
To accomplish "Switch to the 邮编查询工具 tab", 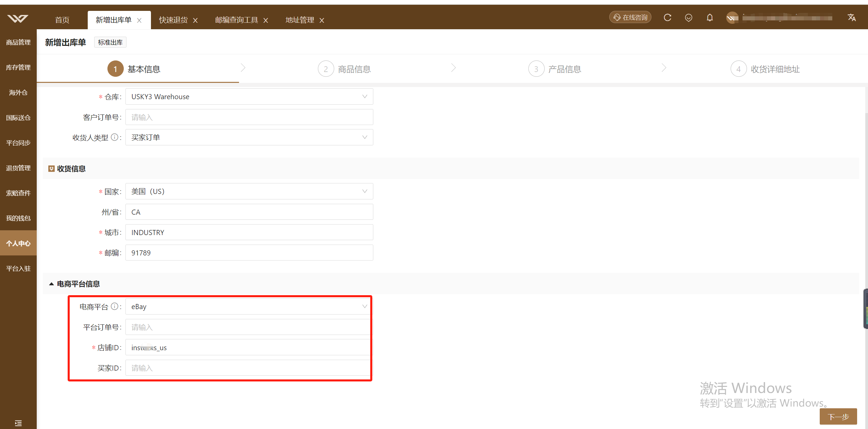I will pyautogui.click(x=237, y=20).
